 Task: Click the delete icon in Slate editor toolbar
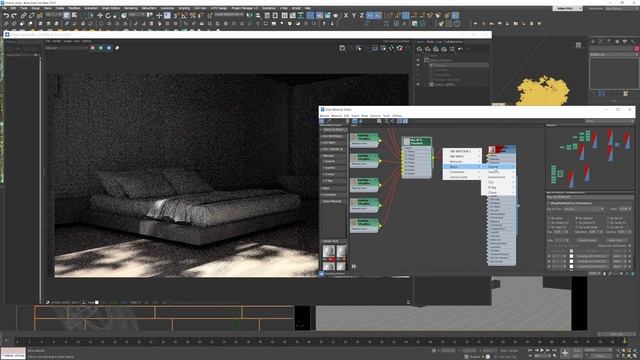click(x=347, y=121)
